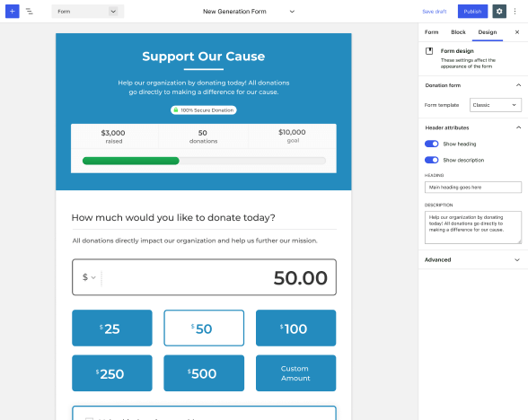Close the settings sidebar panel
The image size is (528, 420).
click(517, 32)
